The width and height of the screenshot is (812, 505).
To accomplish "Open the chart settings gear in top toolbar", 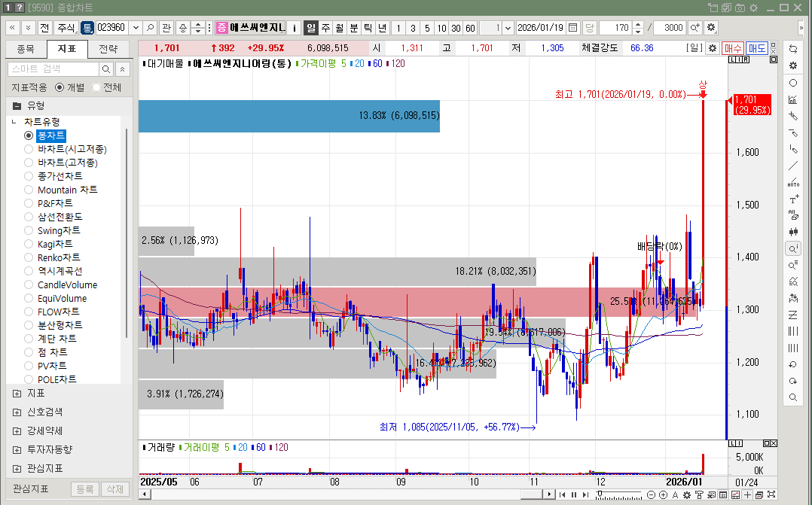I will (711, 28).
